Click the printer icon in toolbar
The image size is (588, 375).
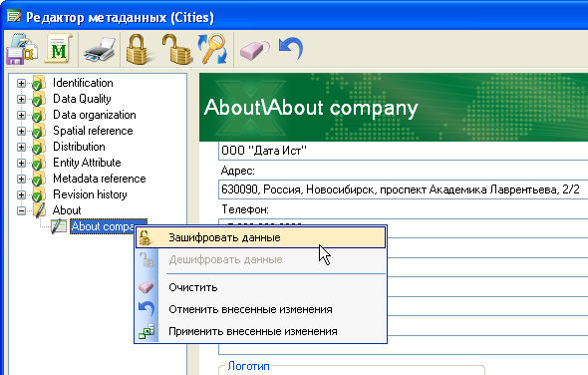tap(100, 50)
